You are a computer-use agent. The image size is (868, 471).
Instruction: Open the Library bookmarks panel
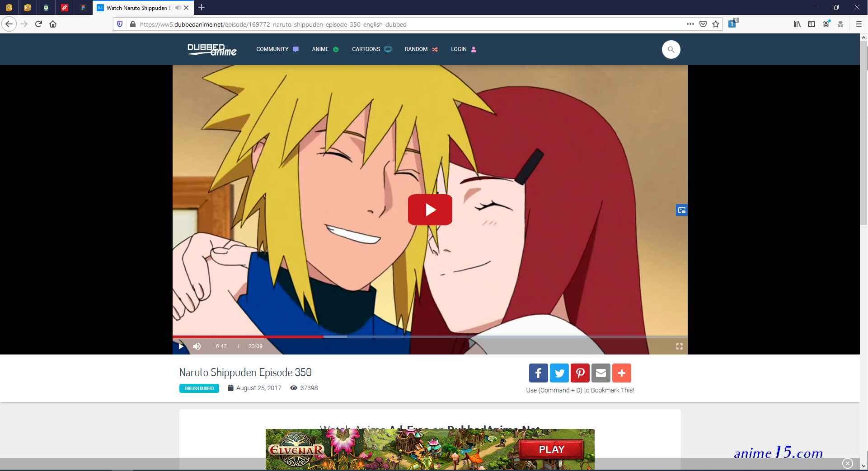(797, 24)
